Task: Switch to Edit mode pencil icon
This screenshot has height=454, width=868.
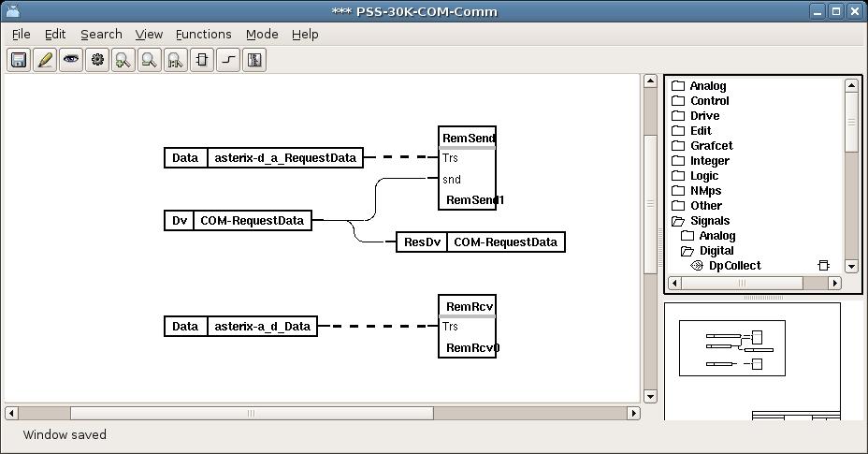Action: click(45, 60)
